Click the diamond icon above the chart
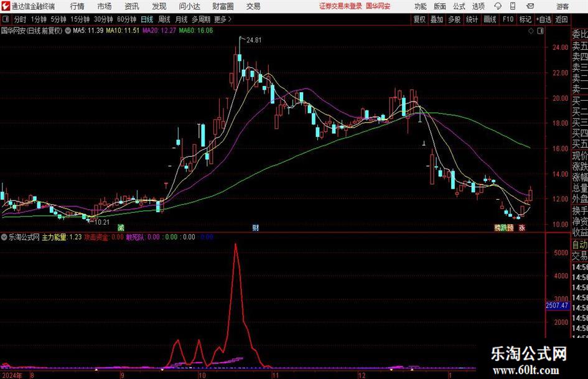 531,31
